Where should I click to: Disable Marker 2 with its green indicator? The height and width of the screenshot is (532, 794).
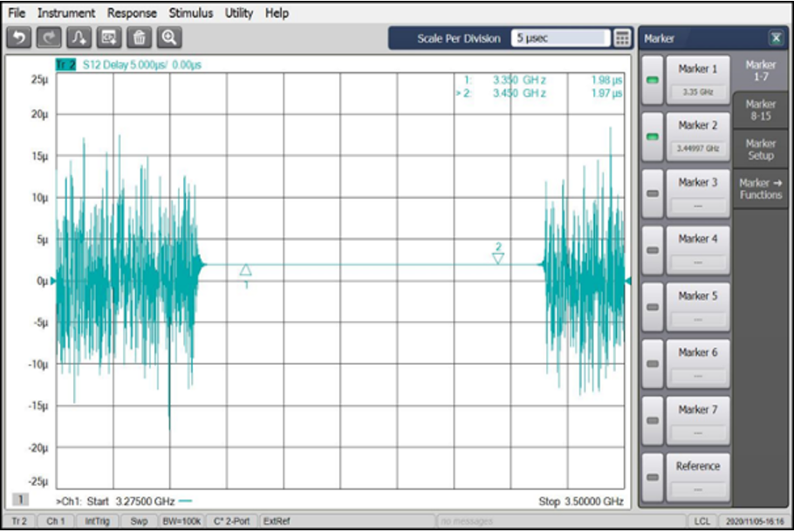coord(654,135)
